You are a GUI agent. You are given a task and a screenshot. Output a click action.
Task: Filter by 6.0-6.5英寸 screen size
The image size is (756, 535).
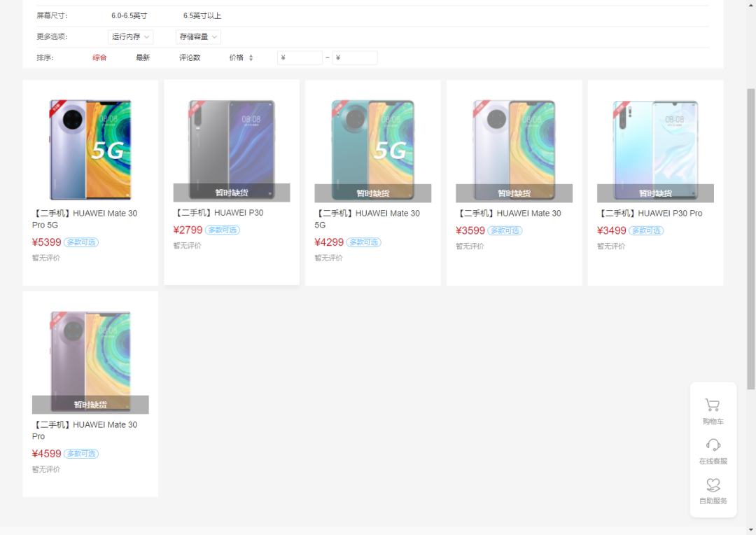tap(129, 16)
